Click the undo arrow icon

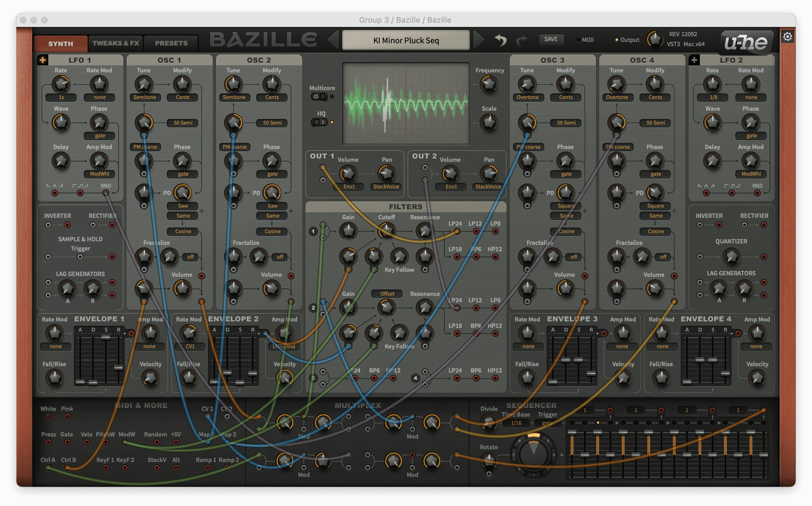pos(500,40)
